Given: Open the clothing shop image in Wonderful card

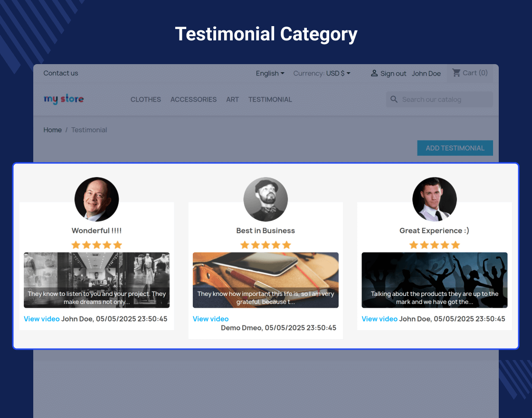Looking at the screenshot, I should [x=97, y=280].
